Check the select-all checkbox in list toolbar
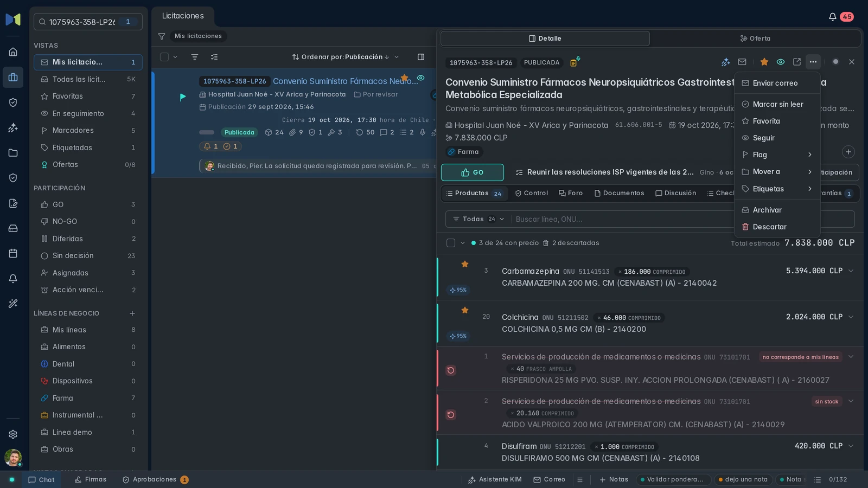868x488 pixels. [x=164, y=57]
